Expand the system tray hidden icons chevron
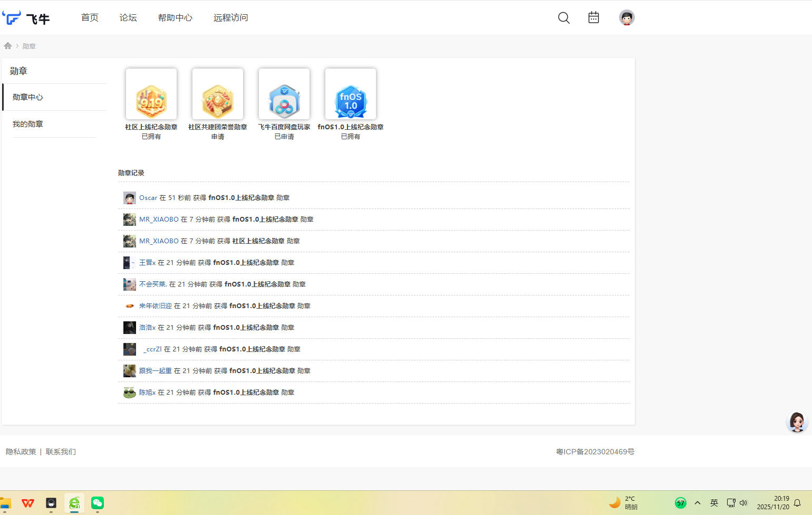 (x=698, y=503)
